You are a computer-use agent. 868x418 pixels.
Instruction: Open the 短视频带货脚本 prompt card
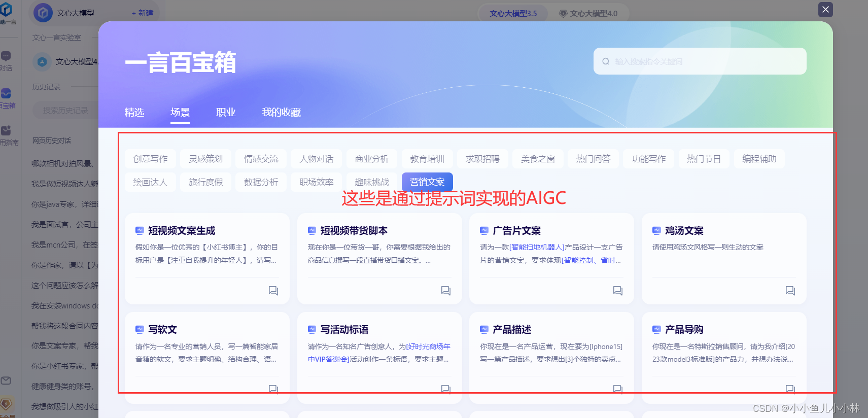pyautogui.click(x=379, y=259)
